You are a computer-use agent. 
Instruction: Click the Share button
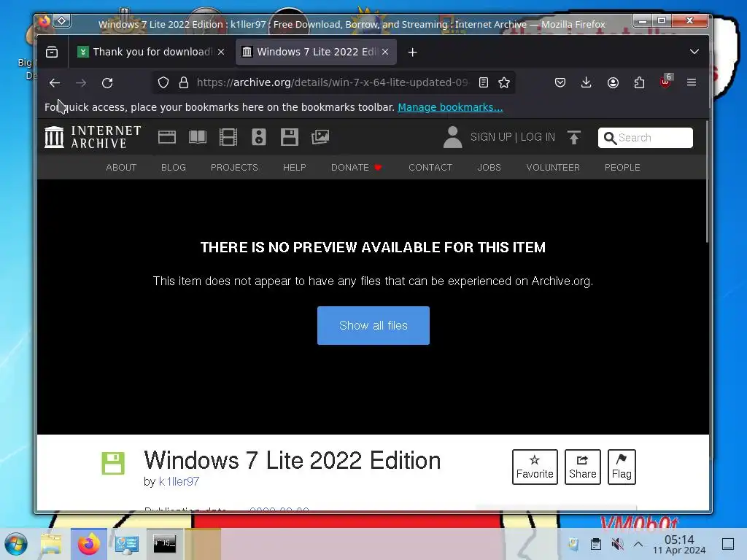583,467
